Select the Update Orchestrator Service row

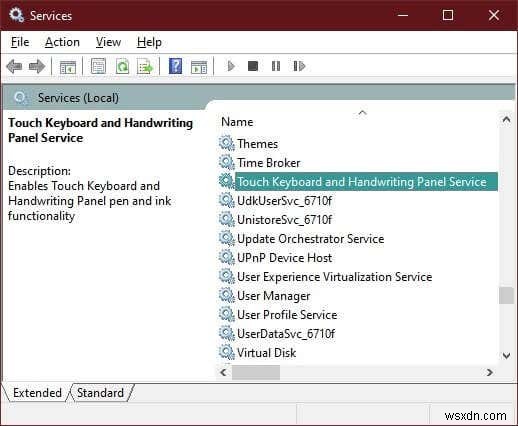pos(310,239)
